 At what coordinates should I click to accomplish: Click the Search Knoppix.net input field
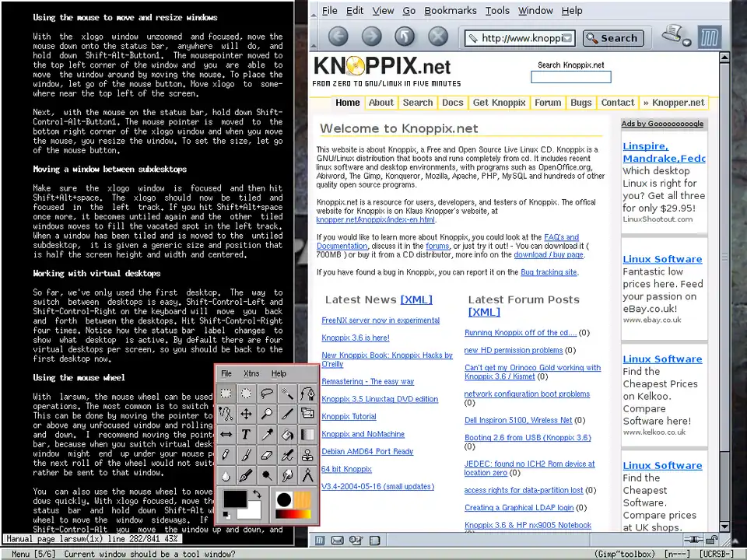[570, 77]
